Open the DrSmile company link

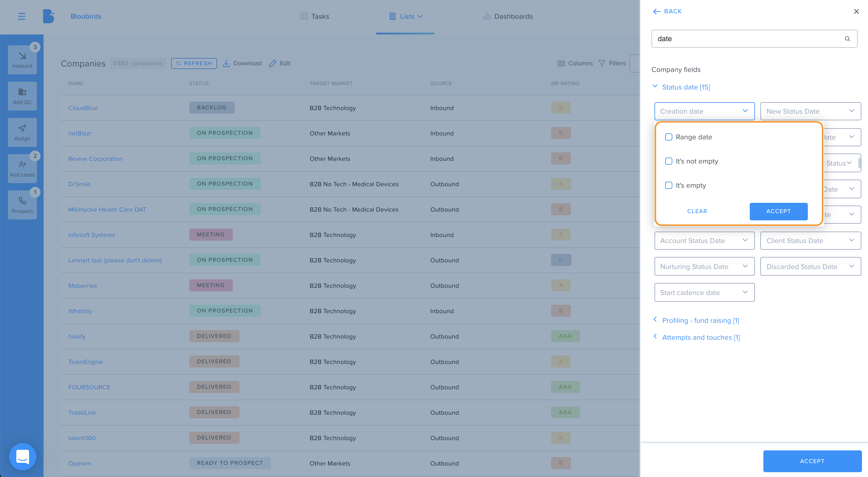(79, 184)
